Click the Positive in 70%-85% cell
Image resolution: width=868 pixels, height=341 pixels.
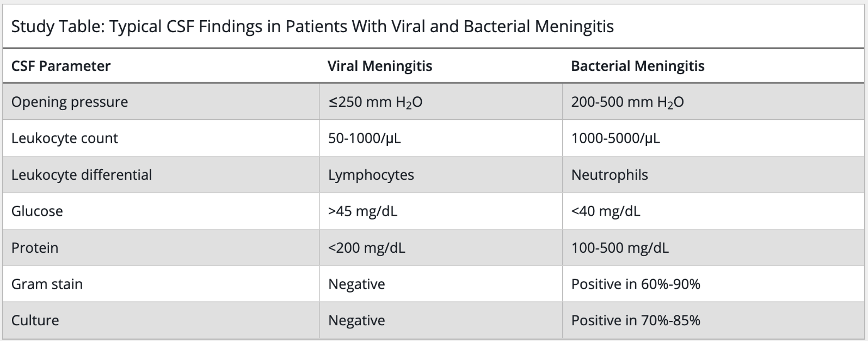[x=636, y=320]
